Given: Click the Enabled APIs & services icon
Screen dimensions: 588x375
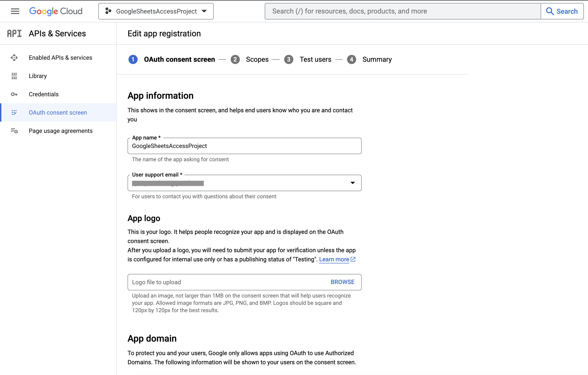Looking at the screenshot, I should click(14, 58).
